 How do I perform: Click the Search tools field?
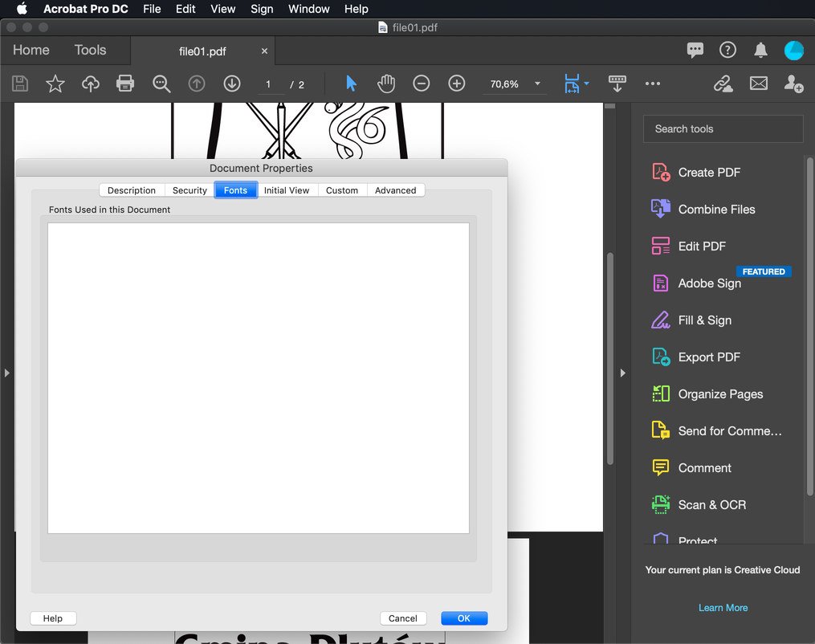pyautogui.click(x=723, y=129)
